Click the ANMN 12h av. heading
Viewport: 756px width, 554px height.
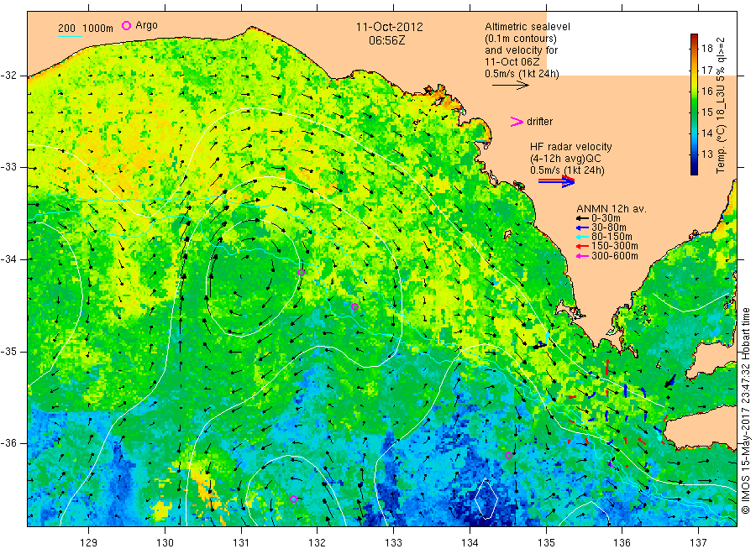coord(612,209)
